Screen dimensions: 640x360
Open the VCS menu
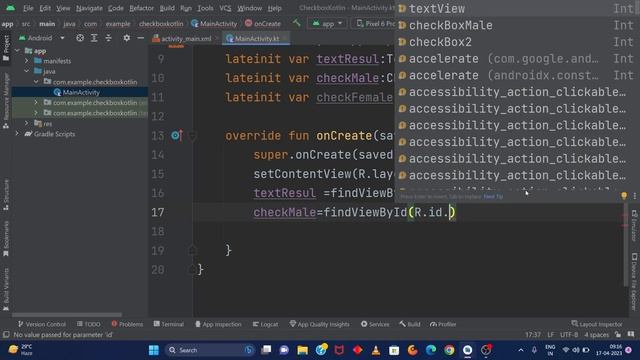(x=225, y=8)
